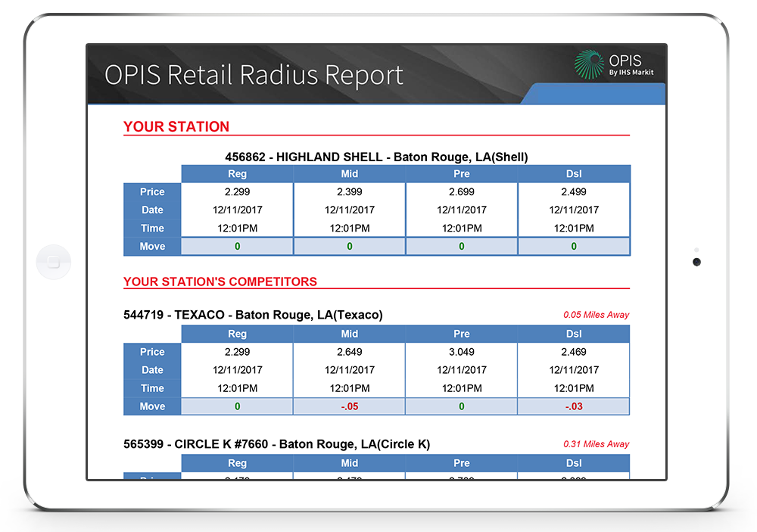The width and height of the screenshot is (757, 532).
Task: Tap the tablet's round home button
Action: 54,262
